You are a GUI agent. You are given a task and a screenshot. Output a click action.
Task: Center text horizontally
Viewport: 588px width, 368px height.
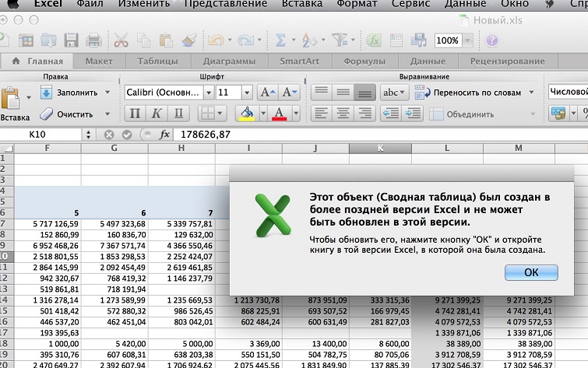click(x=343, y=114)
